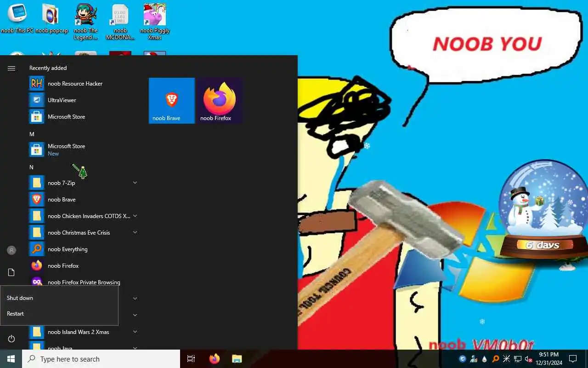The image size is (588, 368).
Task: Open noob Chicken Invaders COTDS folder entry
Action: 84,216
